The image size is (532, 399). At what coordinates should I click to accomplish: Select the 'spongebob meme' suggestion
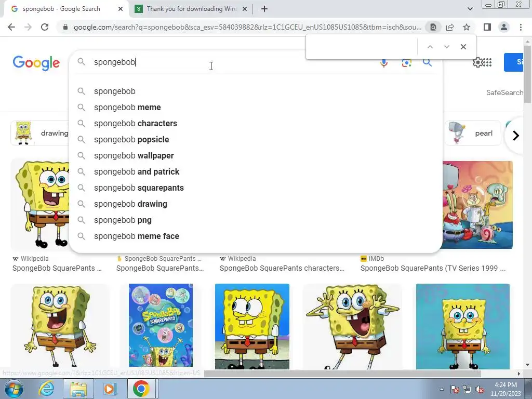256,107
